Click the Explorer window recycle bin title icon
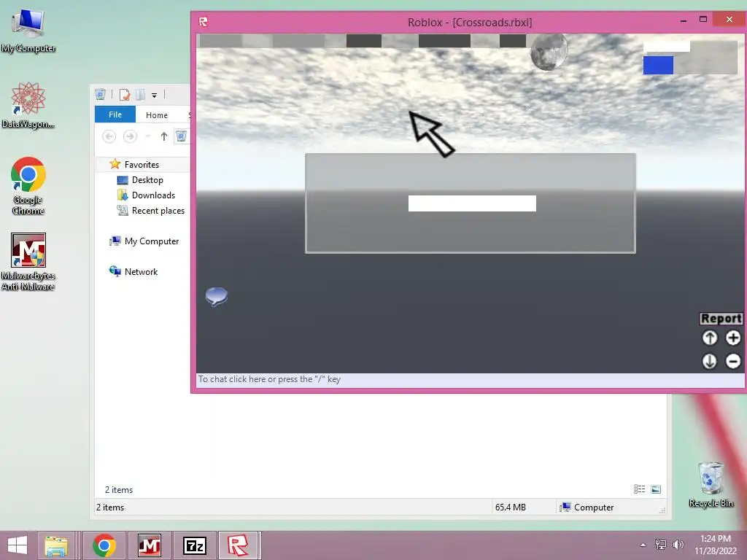747x560 pixels. [101, 95]
